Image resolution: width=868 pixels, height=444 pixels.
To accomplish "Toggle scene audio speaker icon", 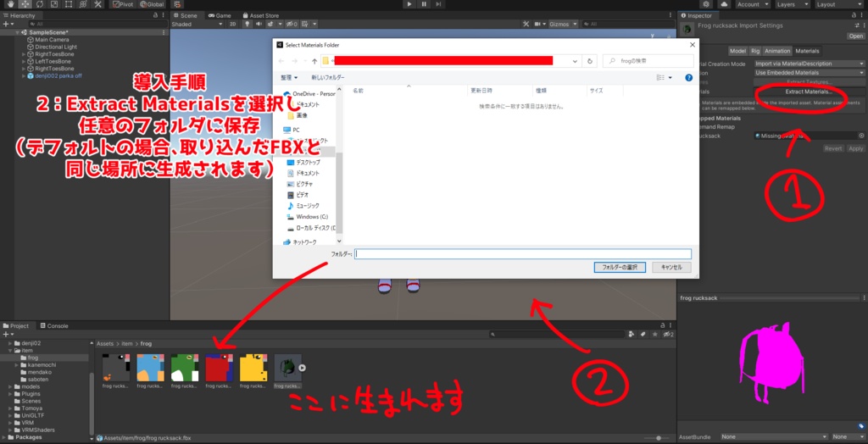I will coord(258,25).
